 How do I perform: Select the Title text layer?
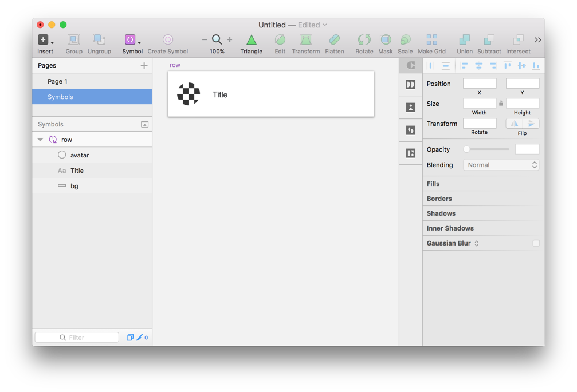[92, 171]
